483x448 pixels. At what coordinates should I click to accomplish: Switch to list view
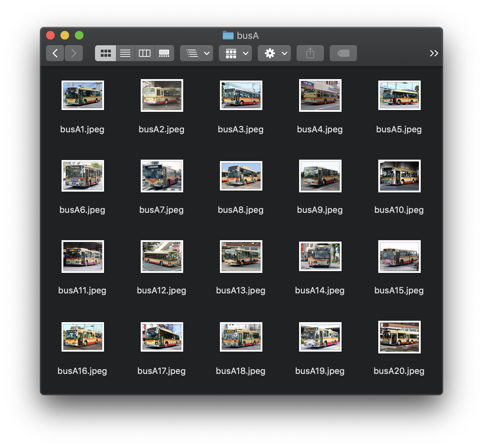click(125, 53)
